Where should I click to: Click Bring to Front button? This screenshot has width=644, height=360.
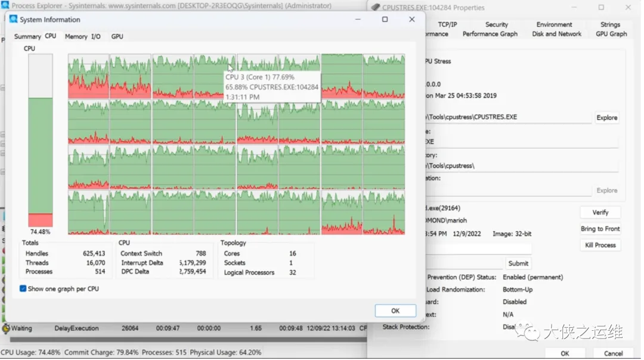click(602, 229)
